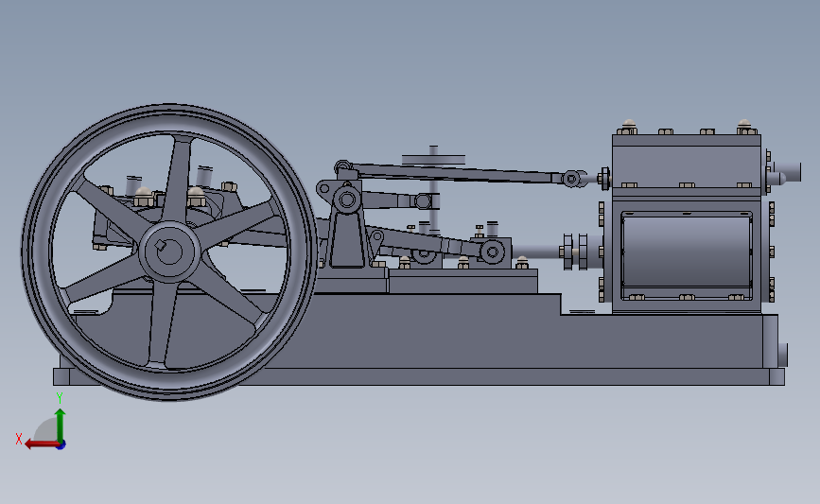Select the upright top spoke of the flywheel

(x=179, y=180)
